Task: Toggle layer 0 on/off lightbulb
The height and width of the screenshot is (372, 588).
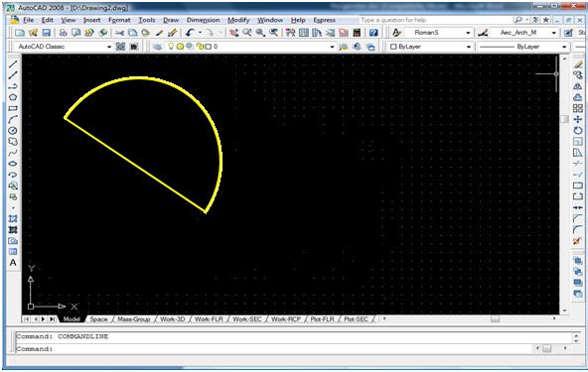Action: pos(172,47)
